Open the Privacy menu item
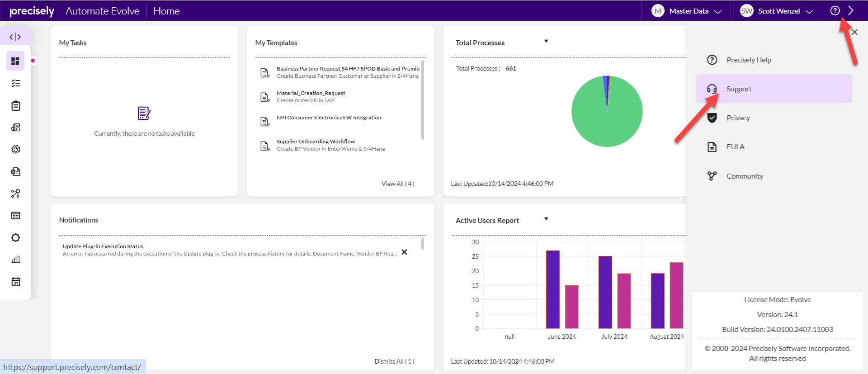This screenshot has width=868, height=374. point(774,118)
